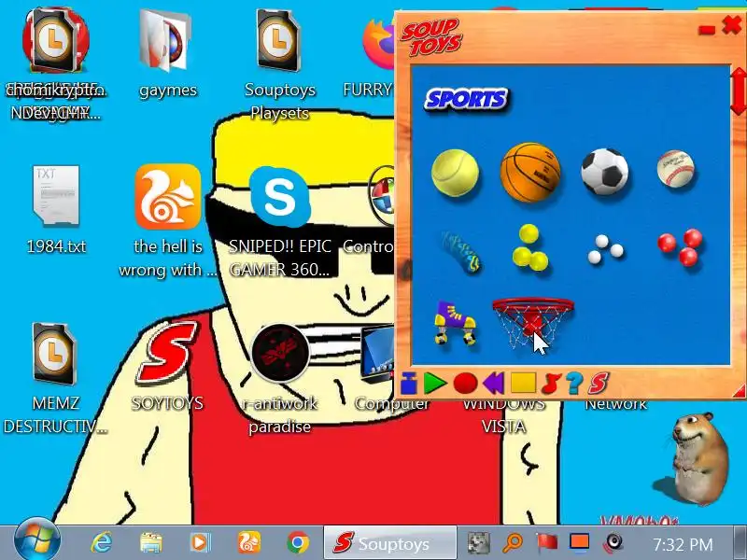The height and width of the screenshot is (560, 747).
Task: Launch Google Chrome from taskbar
Action: point(298,542)
